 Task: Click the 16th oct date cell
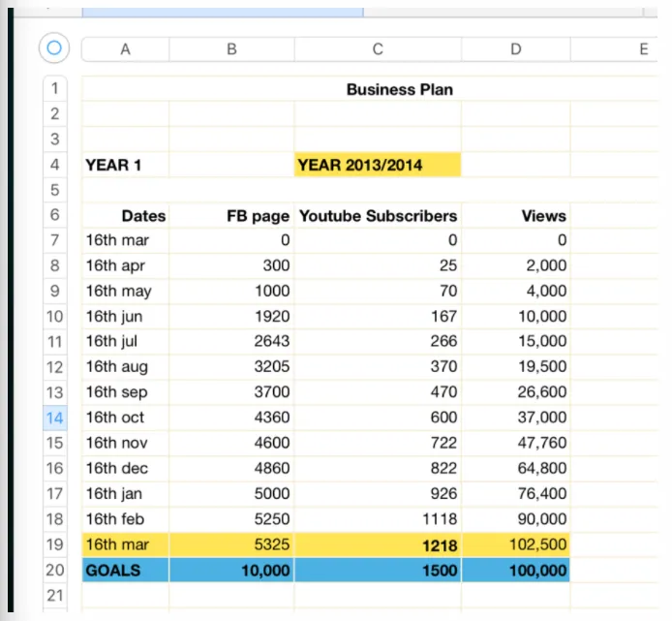pyautogui.click(x=125, y=418)
